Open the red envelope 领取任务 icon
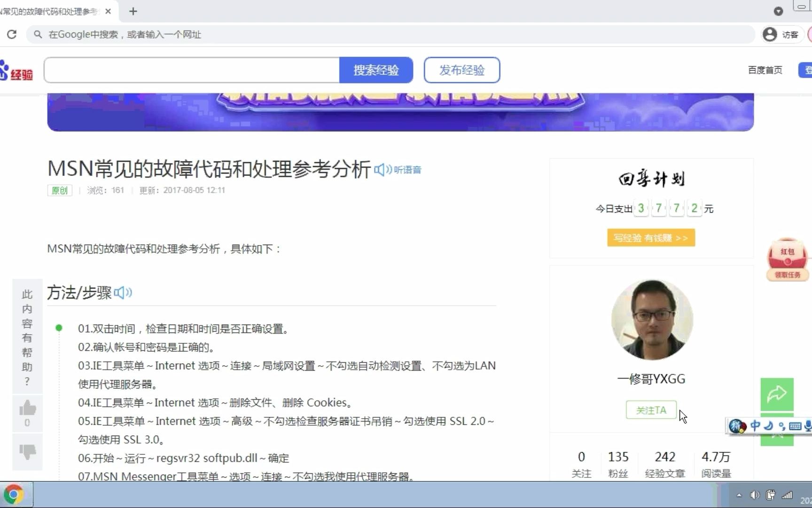Screen dimensions: 812x508 click(x=788, y=260)
